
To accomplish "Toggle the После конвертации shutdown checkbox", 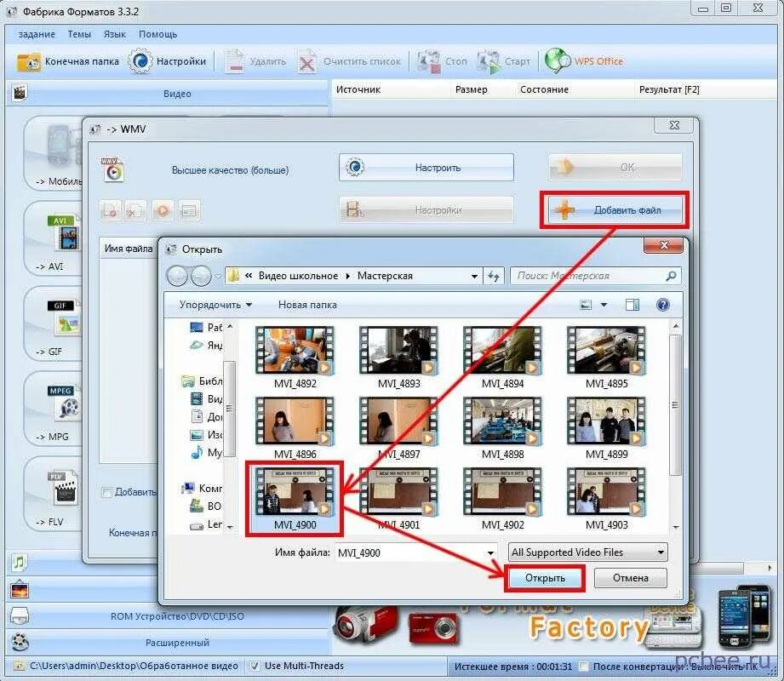I will (x=583, y=667).
